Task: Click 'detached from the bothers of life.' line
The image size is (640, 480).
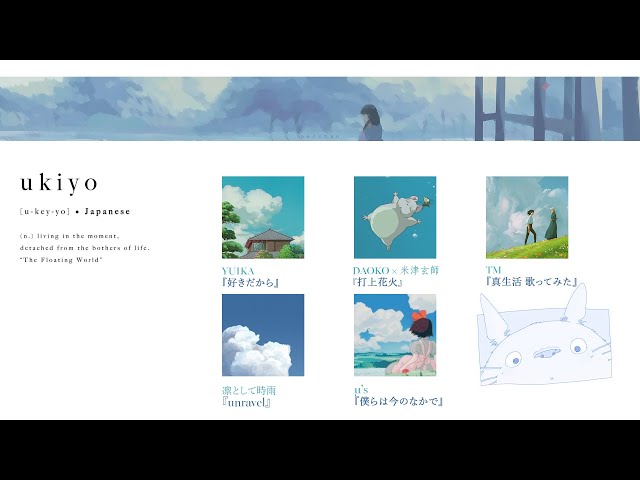Action: click(x=85, y=248)
